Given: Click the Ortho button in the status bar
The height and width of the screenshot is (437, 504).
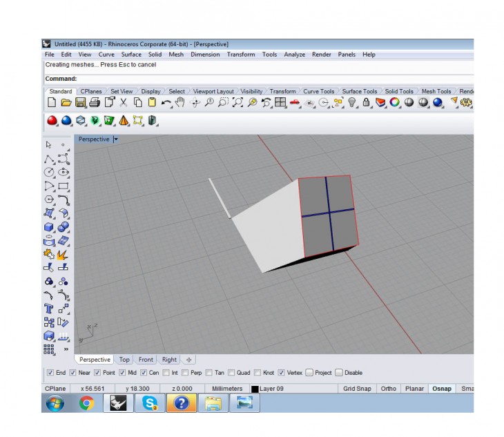Looking at the screenshot, I should click(389, 389).
